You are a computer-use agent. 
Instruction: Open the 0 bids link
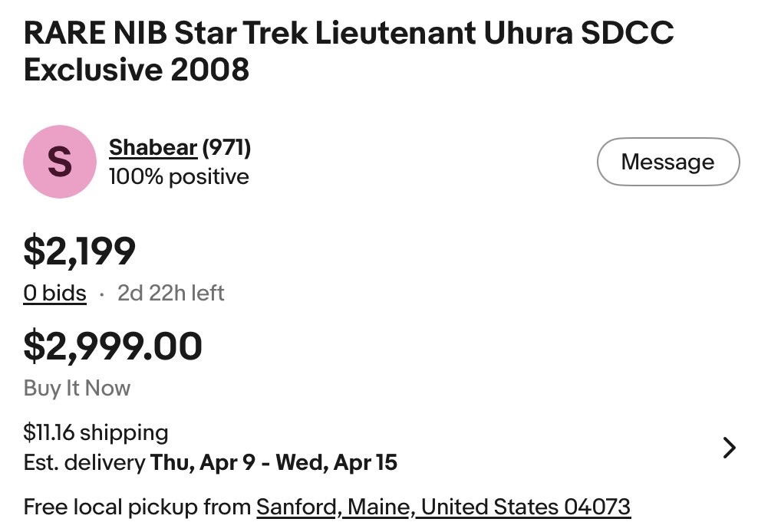[54, 293]
